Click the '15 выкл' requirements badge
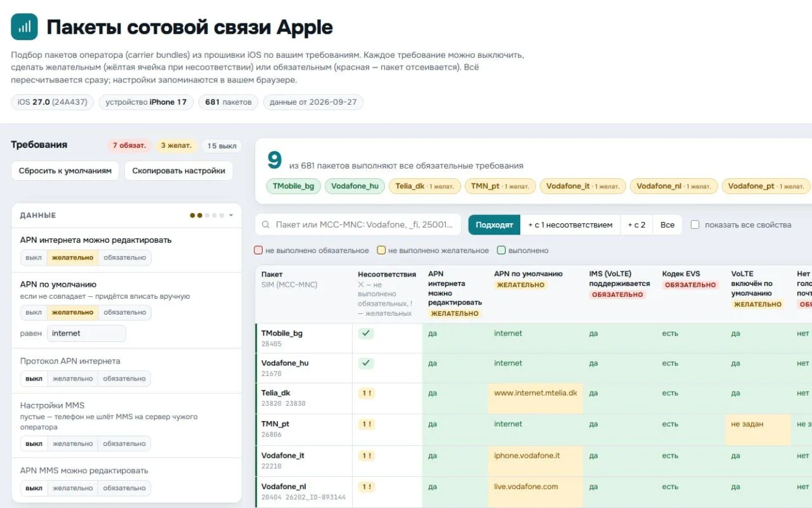 pyautogui.click(x=221, y=146)
